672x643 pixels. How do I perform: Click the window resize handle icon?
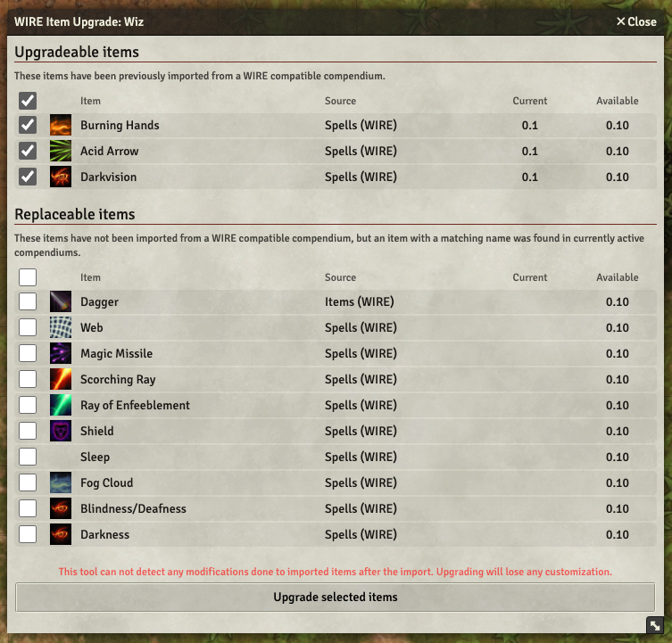pos(655,625)
